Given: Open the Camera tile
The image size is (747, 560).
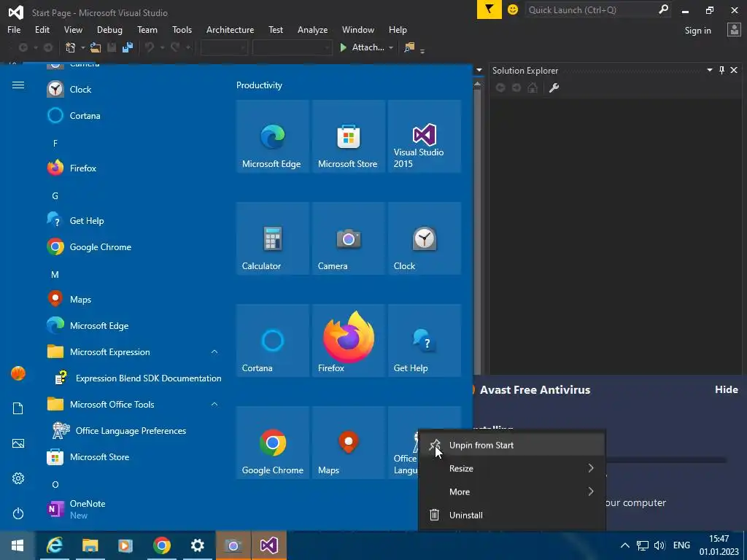Looking at the screenshot, I should (x=348, y=238).
